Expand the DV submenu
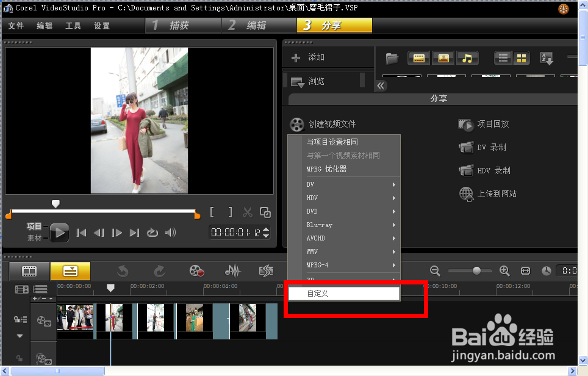Screen dimensions: 588x376 [x=344, y=184]
